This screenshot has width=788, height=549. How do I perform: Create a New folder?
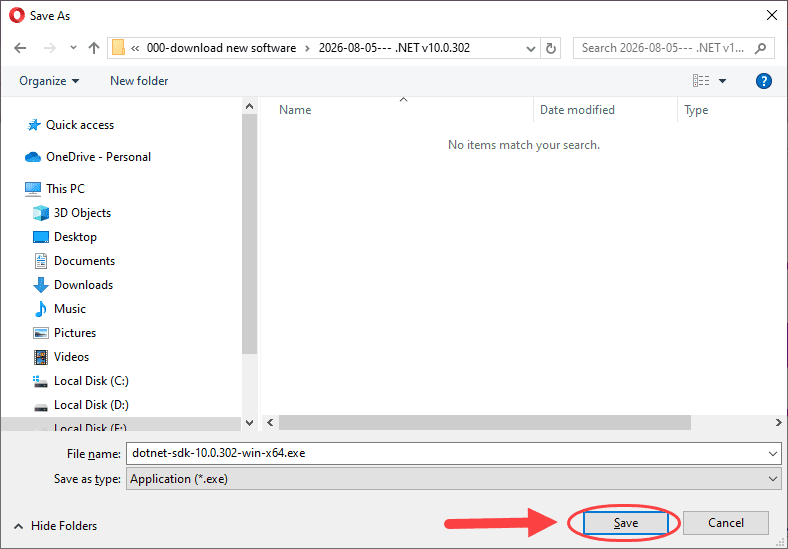(139, 81)
